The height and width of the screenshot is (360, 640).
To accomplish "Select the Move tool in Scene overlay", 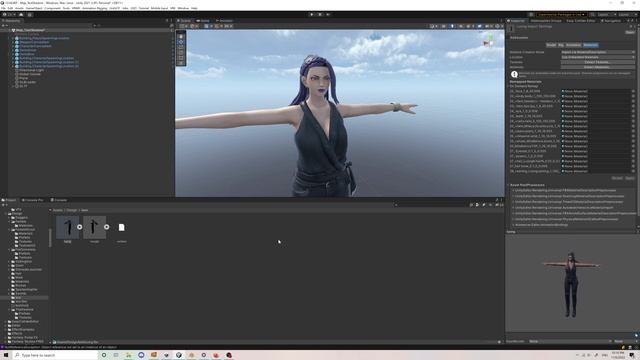I will [181, 42].
